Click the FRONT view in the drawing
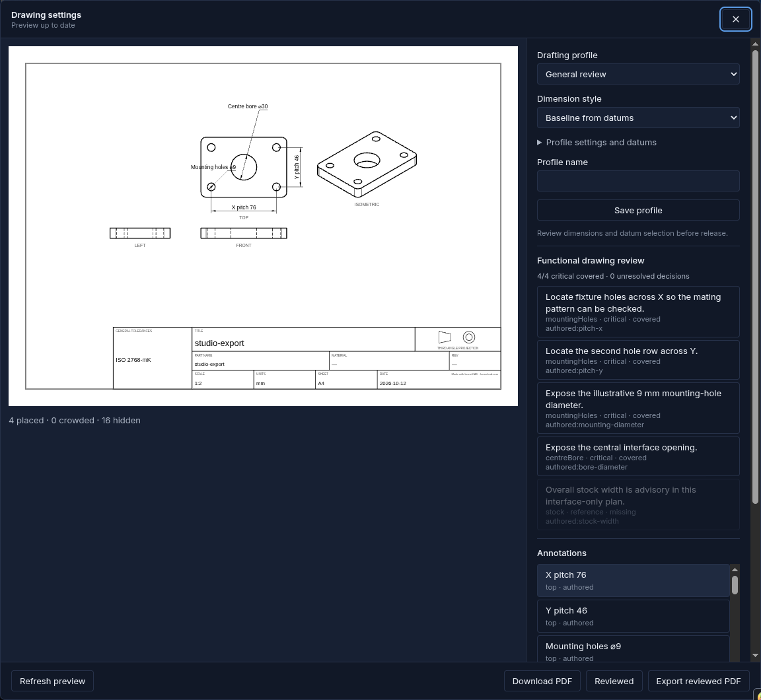 (x=244, y=233)
